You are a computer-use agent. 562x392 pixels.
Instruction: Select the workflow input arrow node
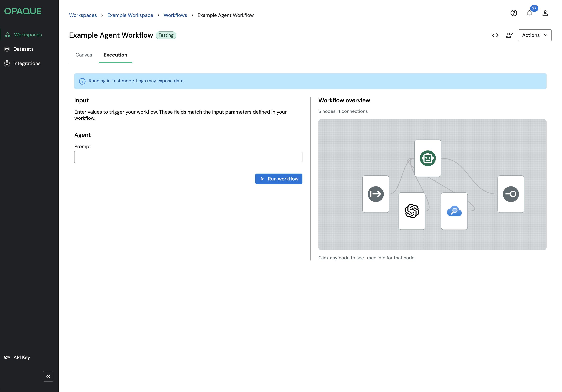375,194
